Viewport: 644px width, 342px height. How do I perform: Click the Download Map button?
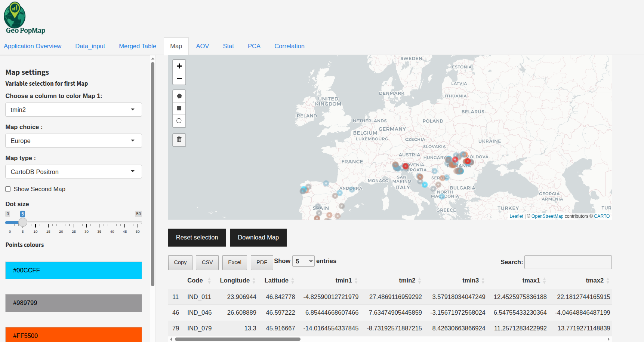(x=258, y=238)
